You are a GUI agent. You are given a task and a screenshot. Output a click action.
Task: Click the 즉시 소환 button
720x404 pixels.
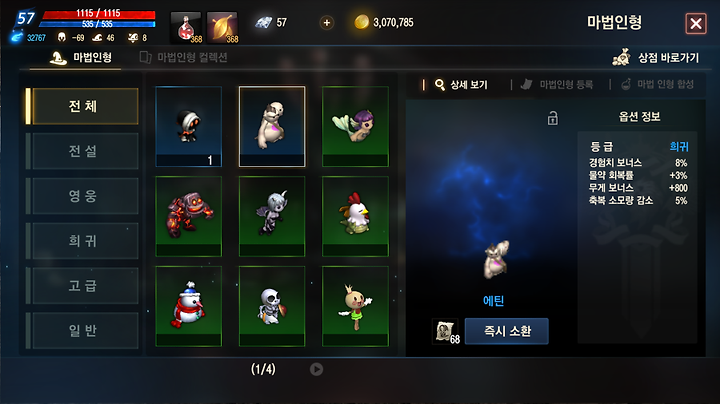[x=506, y=331]
